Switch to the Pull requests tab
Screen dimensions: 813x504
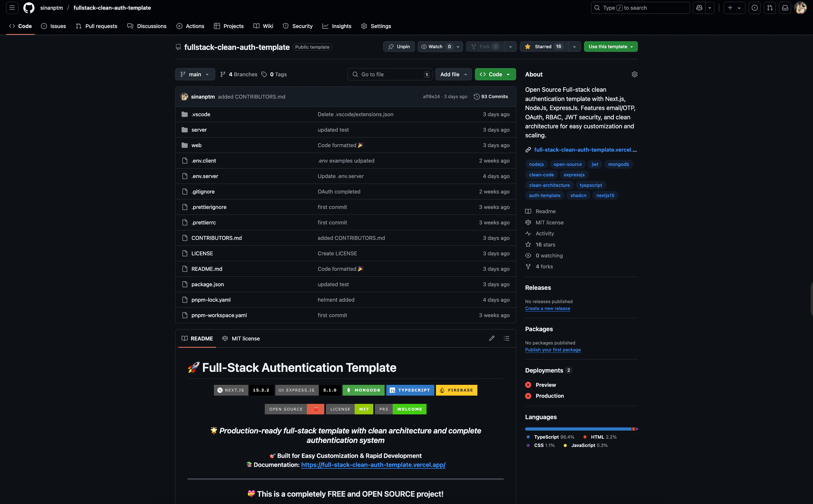97,26
